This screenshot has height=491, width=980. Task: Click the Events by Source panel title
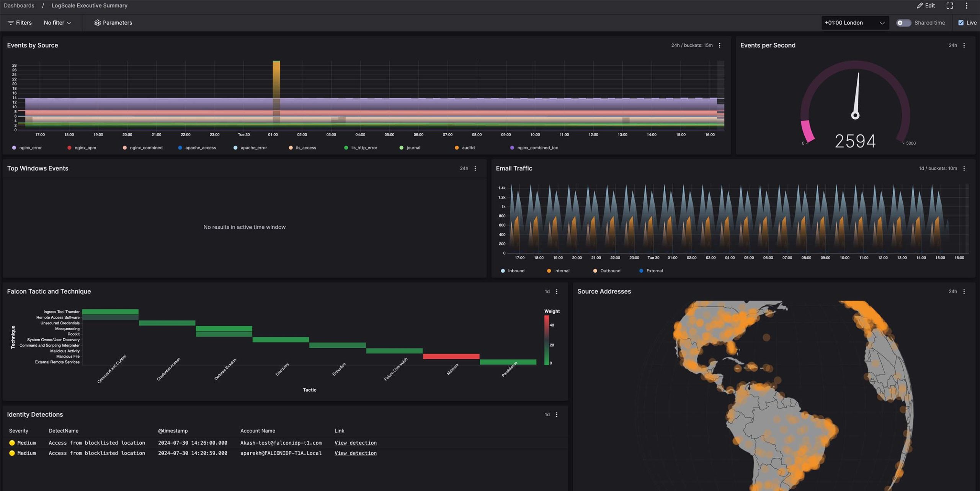[33, 45]
